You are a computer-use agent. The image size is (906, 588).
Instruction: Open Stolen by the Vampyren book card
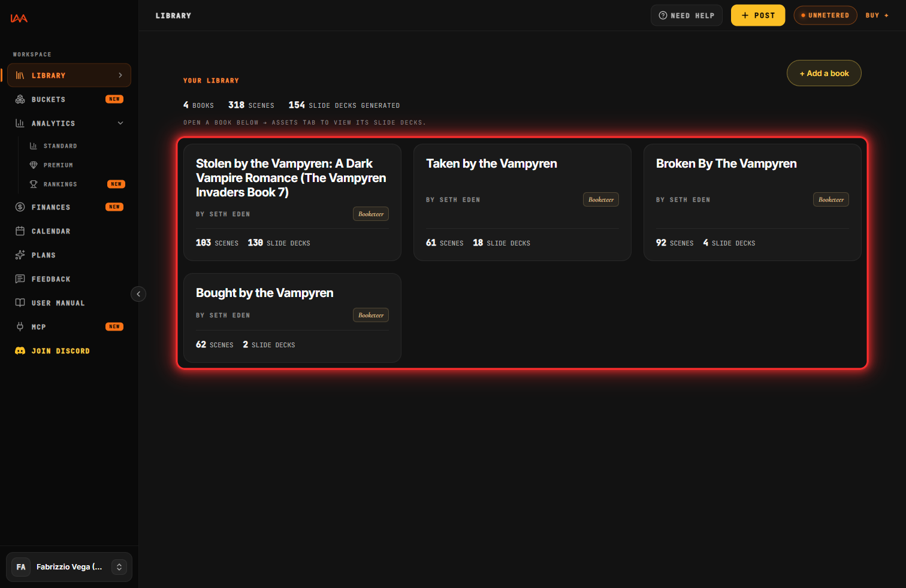(x=292, y=202)
